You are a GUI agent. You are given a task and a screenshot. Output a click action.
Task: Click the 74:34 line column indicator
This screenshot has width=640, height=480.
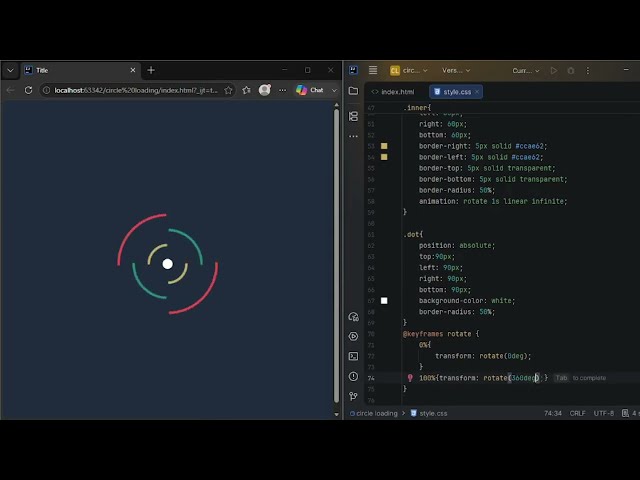553,413
